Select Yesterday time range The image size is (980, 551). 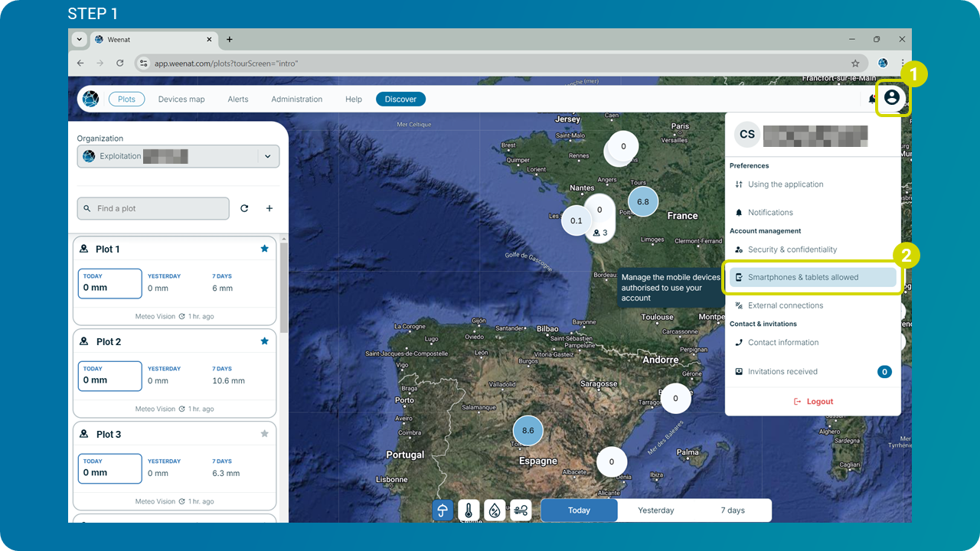(x=656, y=510)
